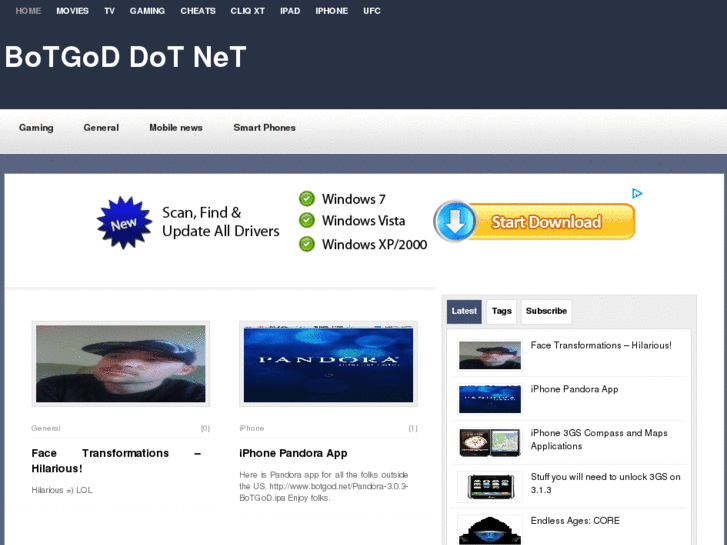Screen dimensions: 727x545
Task: Open the iPhone Pandora App post title
Action: coord(293,453)
